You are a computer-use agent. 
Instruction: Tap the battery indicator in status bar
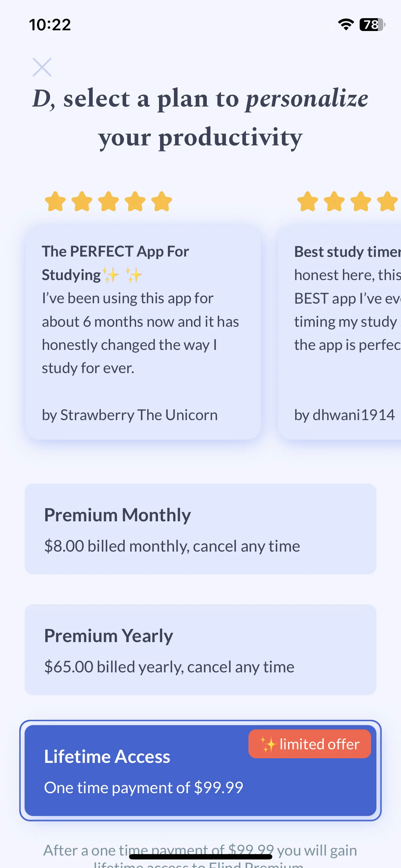point(372,25)
